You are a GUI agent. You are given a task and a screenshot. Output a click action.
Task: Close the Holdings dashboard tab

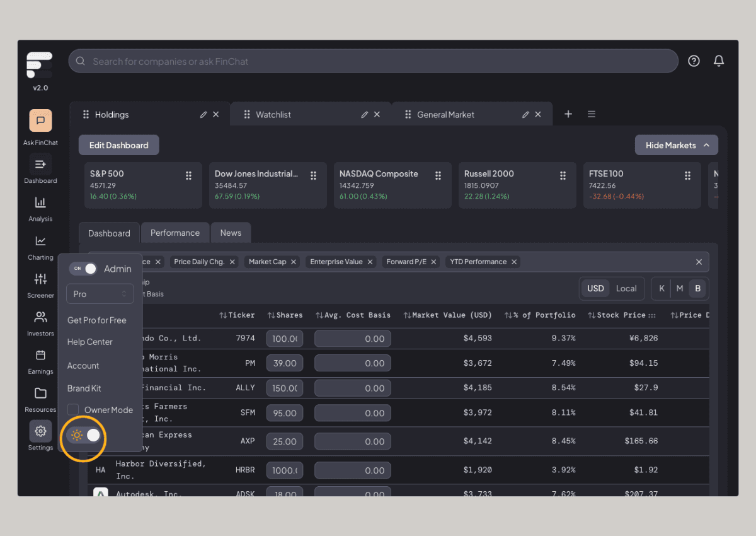point(216,115)
